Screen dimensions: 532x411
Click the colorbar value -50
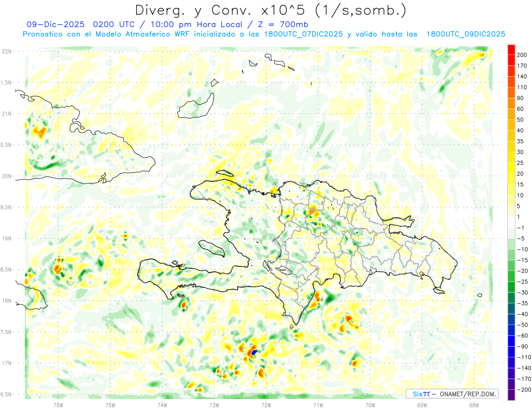tap(524, 325)
